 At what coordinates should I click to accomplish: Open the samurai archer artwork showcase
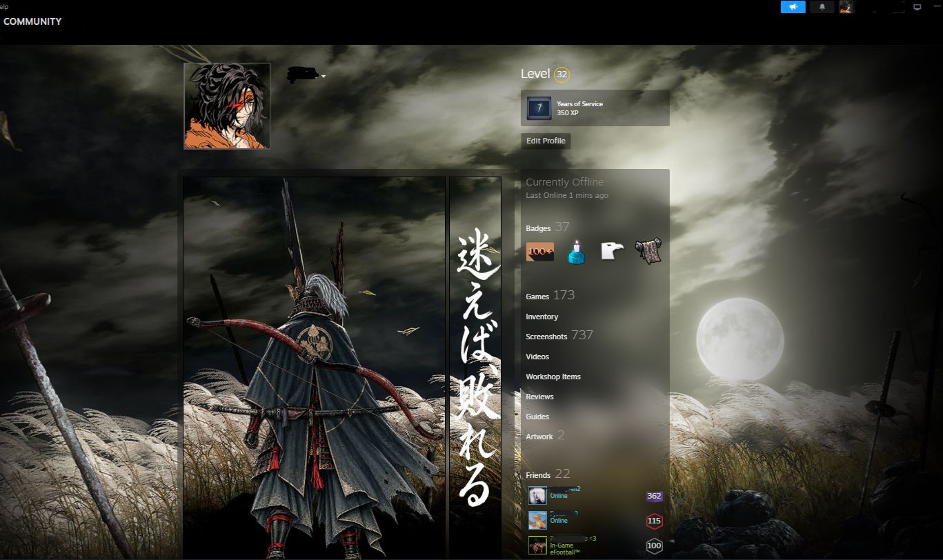pyautogui.click(x=314, y=368)
